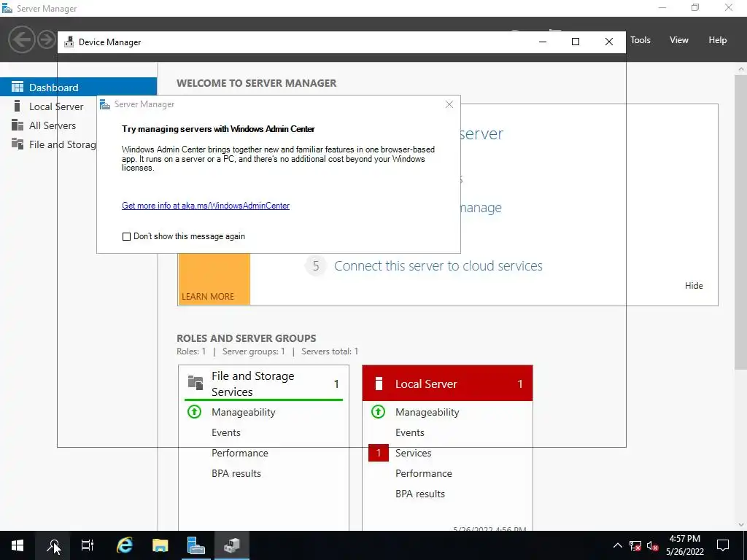Open Performance under File and Storage Services
The height and width of the screenshot is (560, 747).
click(239, 454)
